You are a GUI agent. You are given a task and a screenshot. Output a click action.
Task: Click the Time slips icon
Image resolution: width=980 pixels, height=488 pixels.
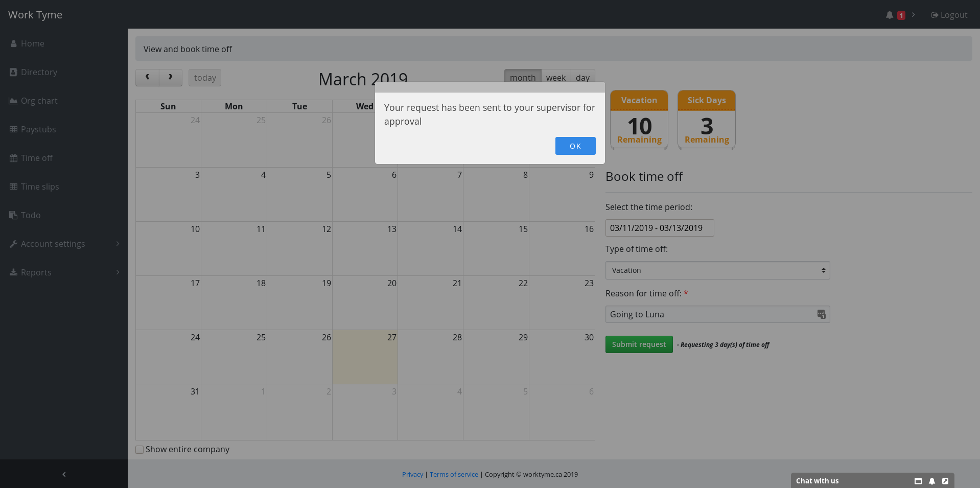pos(13,187)
